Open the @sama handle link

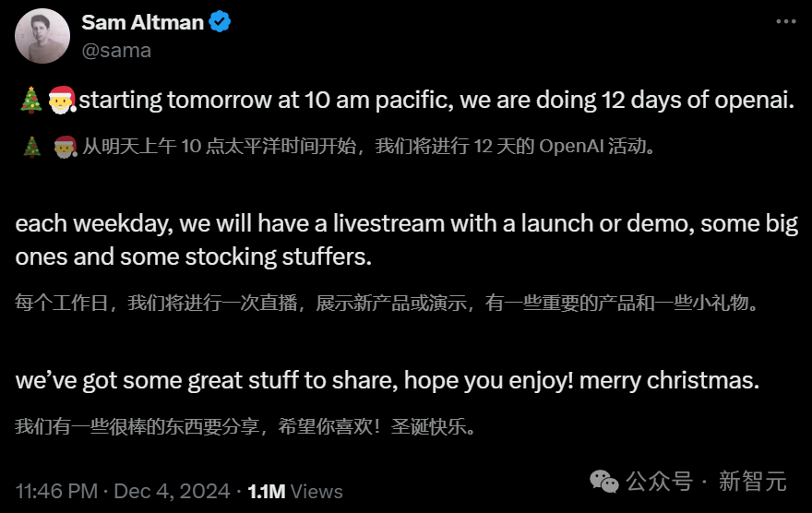(x=116, y=50)
